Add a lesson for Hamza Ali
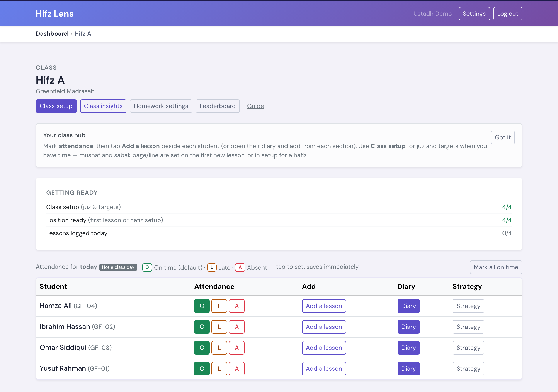 pos(324,306)
